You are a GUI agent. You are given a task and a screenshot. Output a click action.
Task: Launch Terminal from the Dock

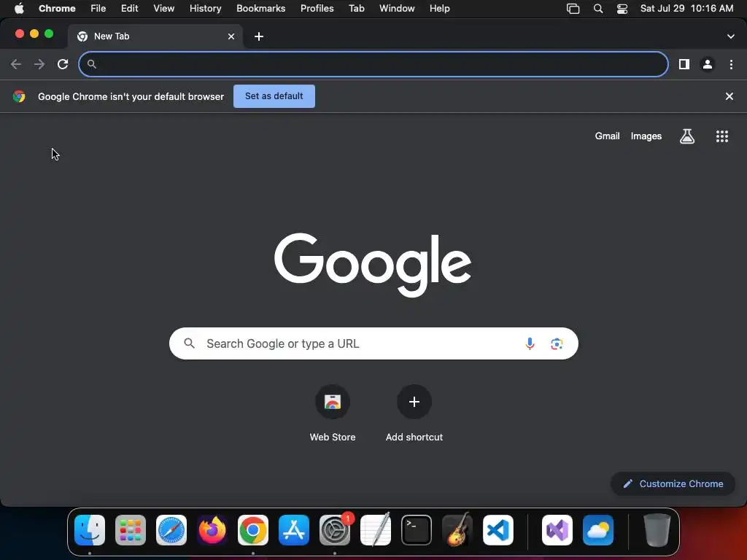[x=417, y=530]
